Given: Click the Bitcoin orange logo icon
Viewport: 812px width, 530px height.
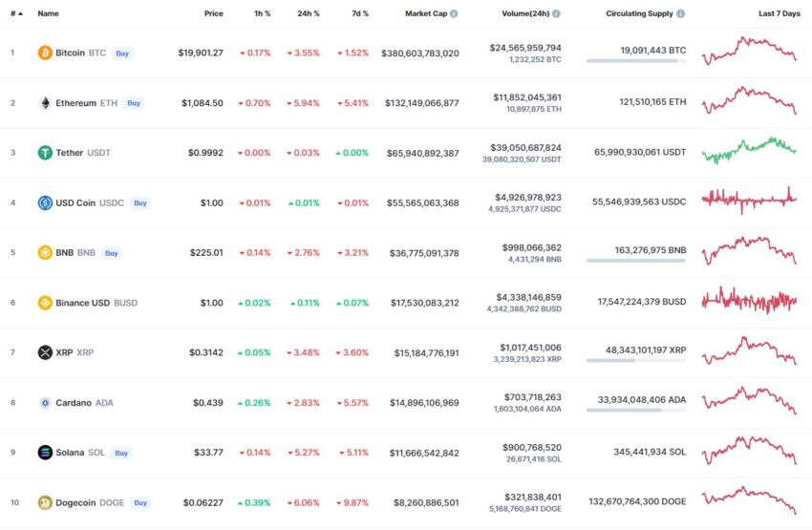Looking at the screenshot, I should coord(45,53).
